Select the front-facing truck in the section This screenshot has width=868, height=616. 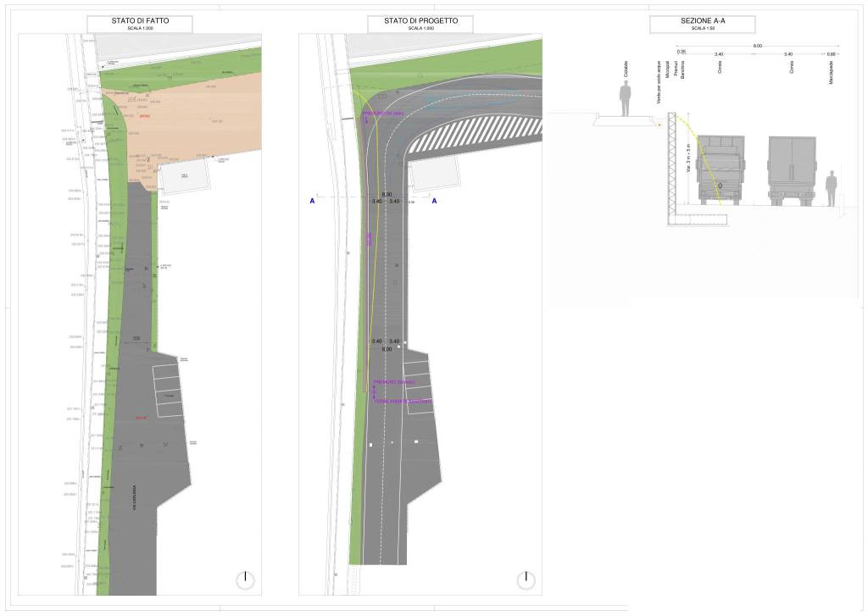pyautogui.click(x=721, y=170)
